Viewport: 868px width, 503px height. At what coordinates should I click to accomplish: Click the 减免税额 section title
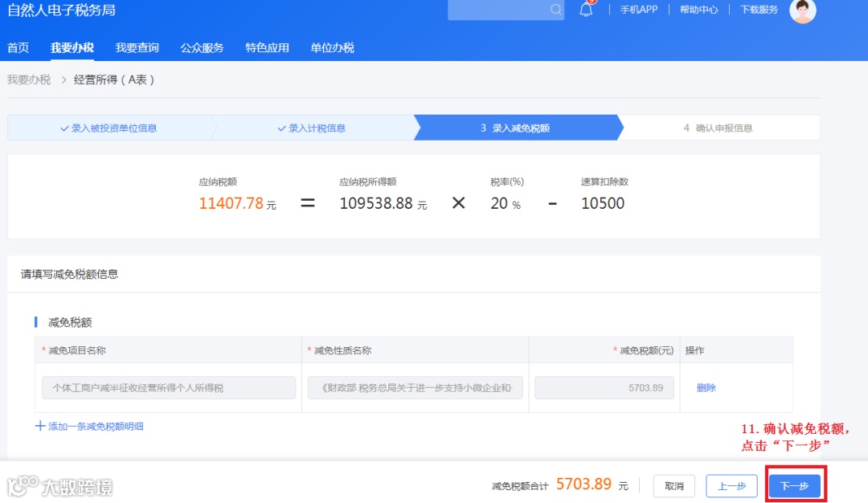pos(70,322)
